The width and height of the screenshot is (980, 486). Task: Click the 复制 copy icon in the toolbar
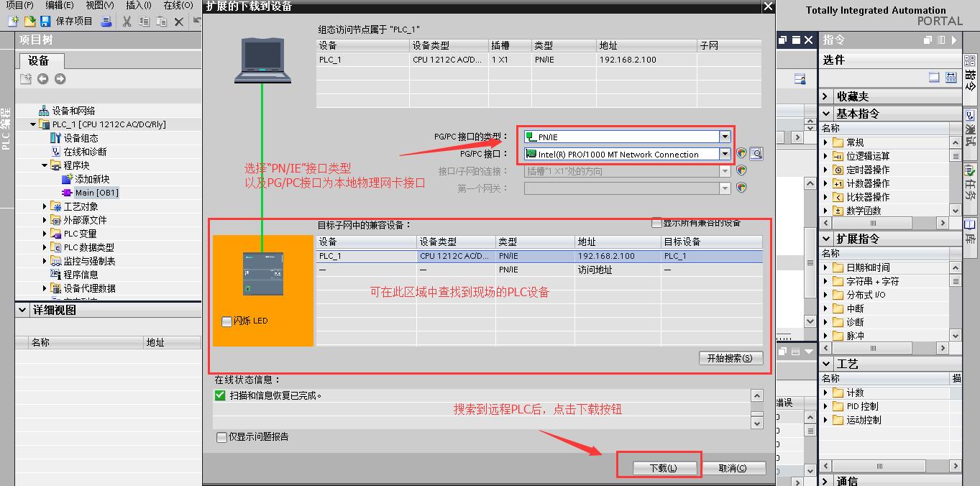pyautogui.click(x=144, y=21)
